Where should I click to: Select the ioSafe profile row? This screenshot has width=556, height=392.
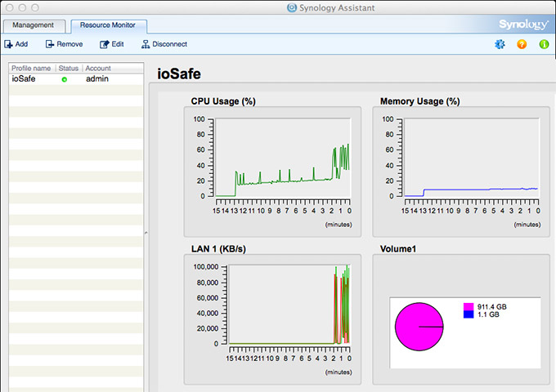[x=76, y=79]
